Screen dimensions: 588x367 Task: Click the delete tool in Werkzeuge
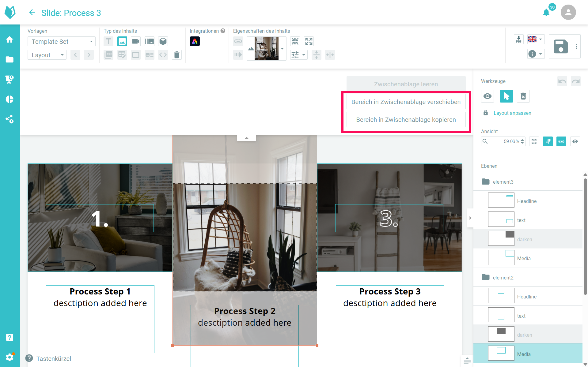click(523, 96)
